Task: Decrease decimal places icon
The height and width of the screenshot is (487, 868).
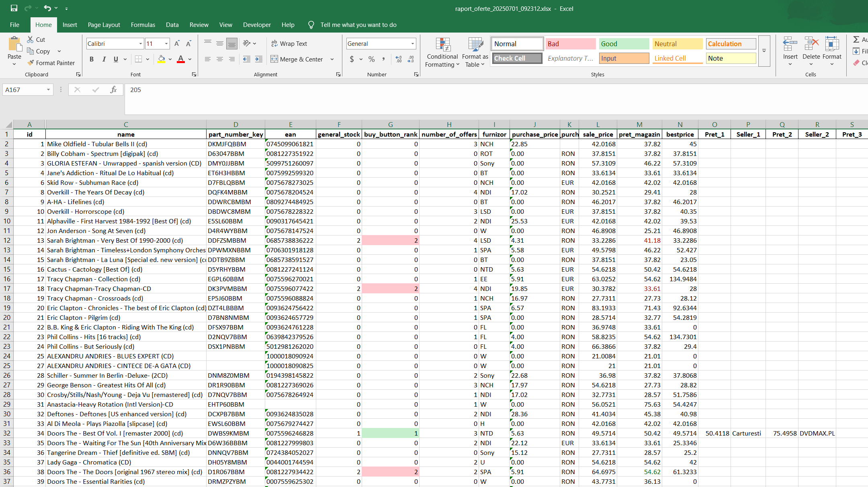Action: tap(411, 59)
